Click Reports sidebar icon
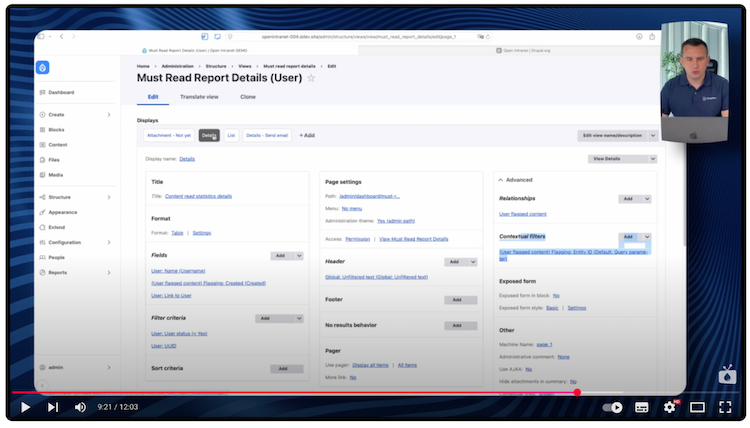This screenshot has height=428, width=750. pyautogui.click(x=43, y=273)
